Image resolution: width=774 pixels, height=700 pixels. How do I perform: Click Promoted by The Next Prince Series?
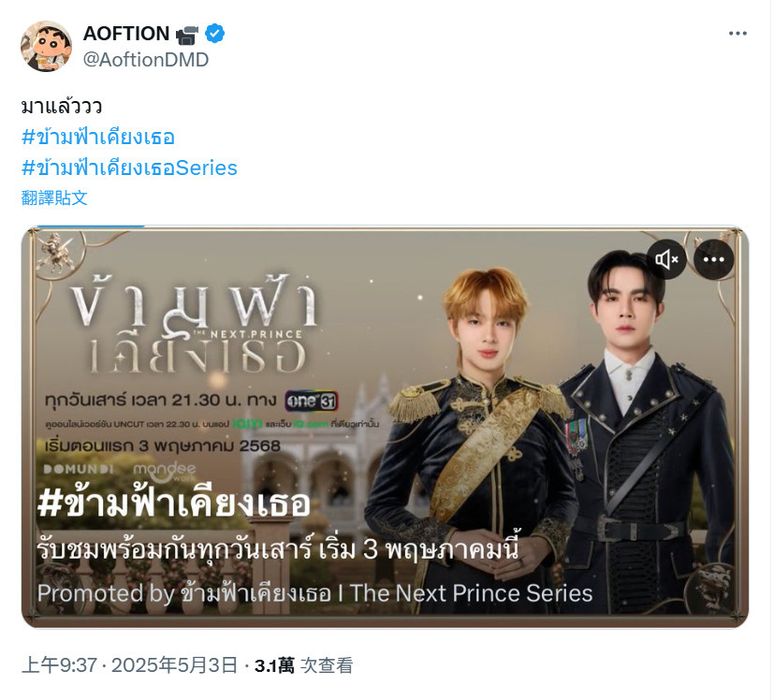(314, 593)
